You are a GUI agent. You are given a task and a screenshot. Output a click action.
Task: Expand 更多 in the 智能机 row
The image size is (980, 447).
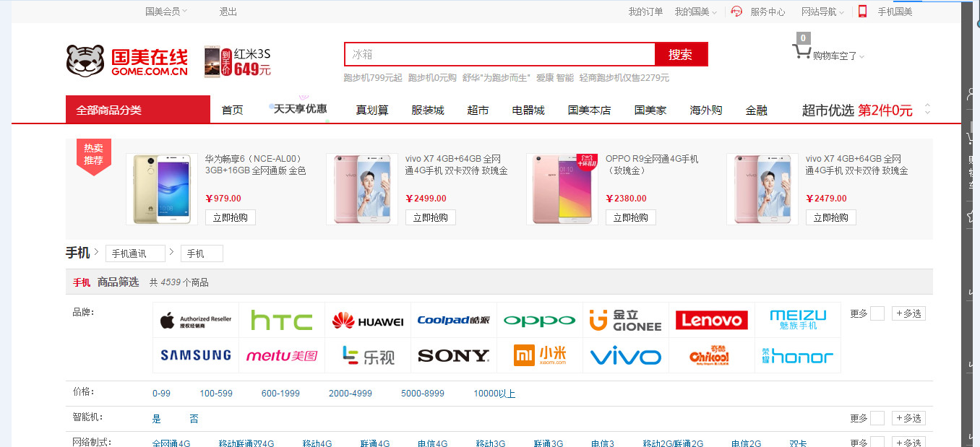tap(867, 418)
